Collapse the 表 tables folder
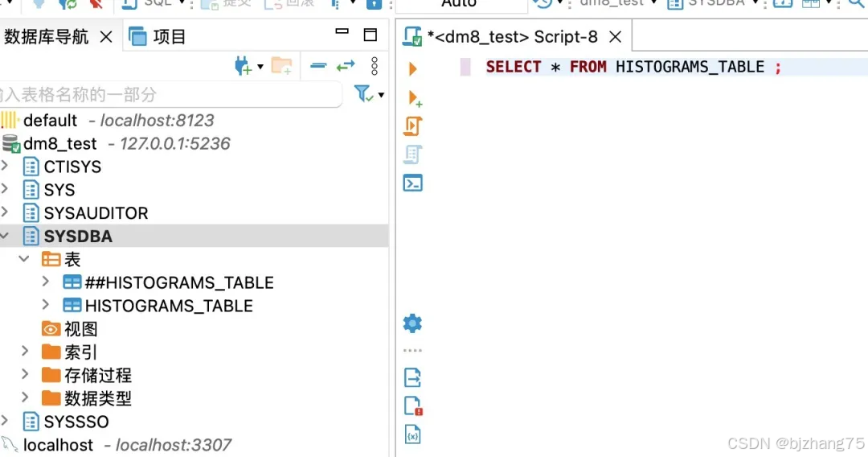 point(24,259)
